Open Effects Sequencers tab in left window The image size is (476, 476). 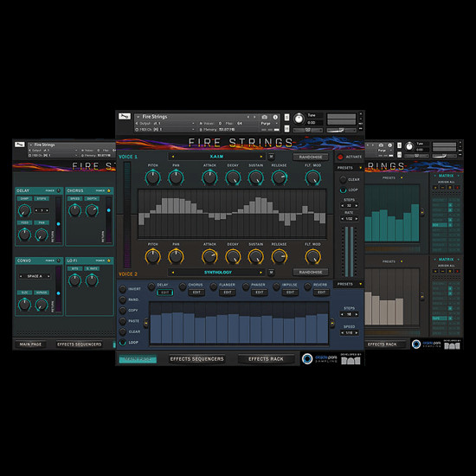(x=80, y=344)
